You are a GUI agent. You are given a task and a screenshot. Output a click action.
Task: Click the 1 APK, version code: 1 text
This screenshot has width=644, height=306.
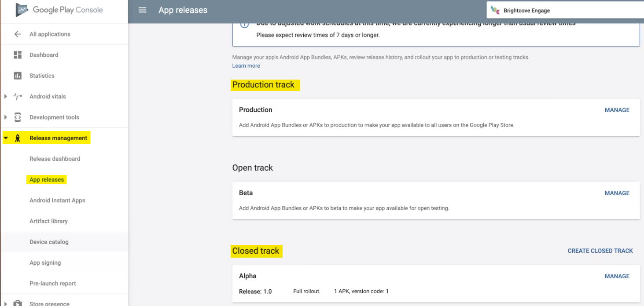pyautogui.click(x=361, y=291)
